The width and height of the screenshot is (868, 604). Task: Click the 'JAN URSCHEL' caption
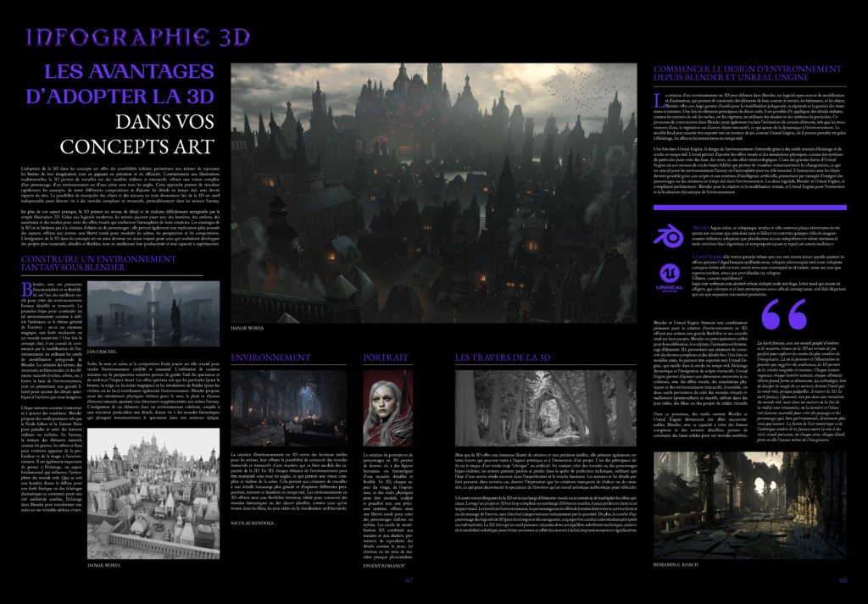[103, 352]
